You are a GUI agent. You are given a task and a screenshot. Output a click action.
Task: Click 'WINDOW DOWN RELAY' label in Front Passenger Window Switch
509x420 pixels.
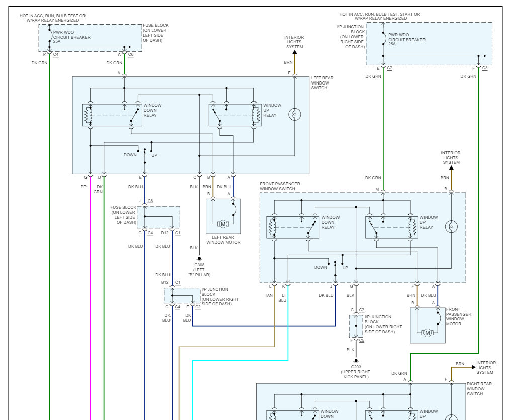tap(330, 222)
